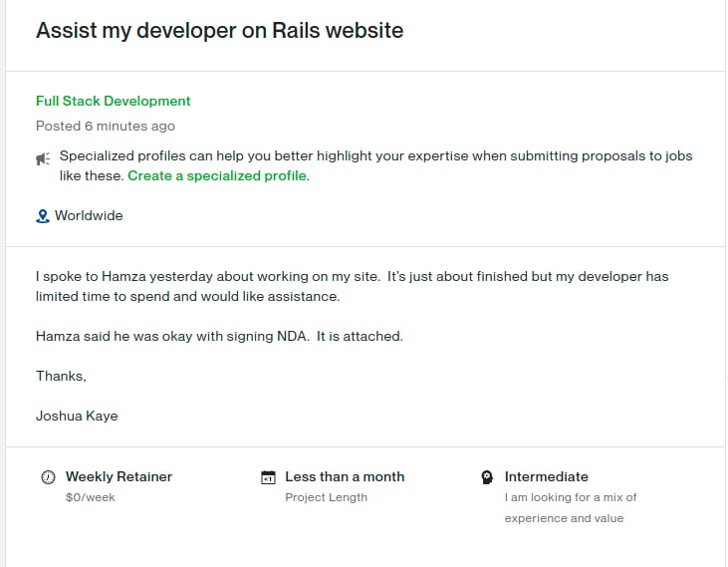Click the Worldwide location label

(89, 215)
